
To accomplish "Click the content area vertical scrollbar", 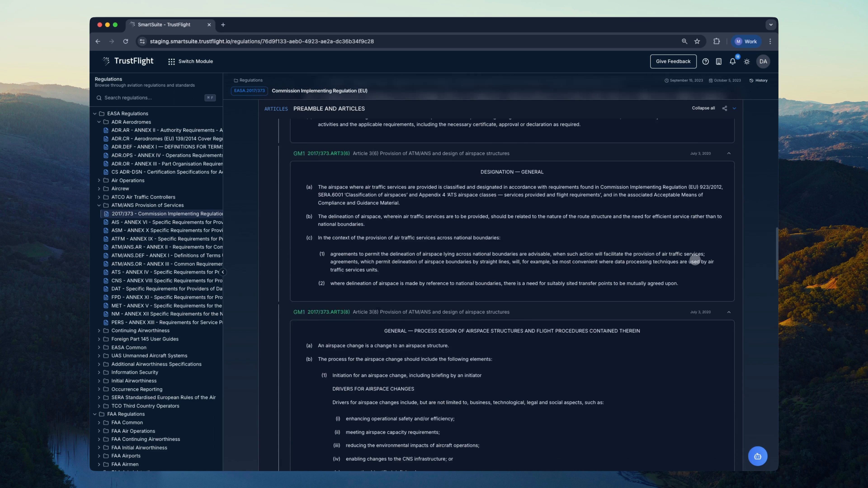I will pos(777,253).
